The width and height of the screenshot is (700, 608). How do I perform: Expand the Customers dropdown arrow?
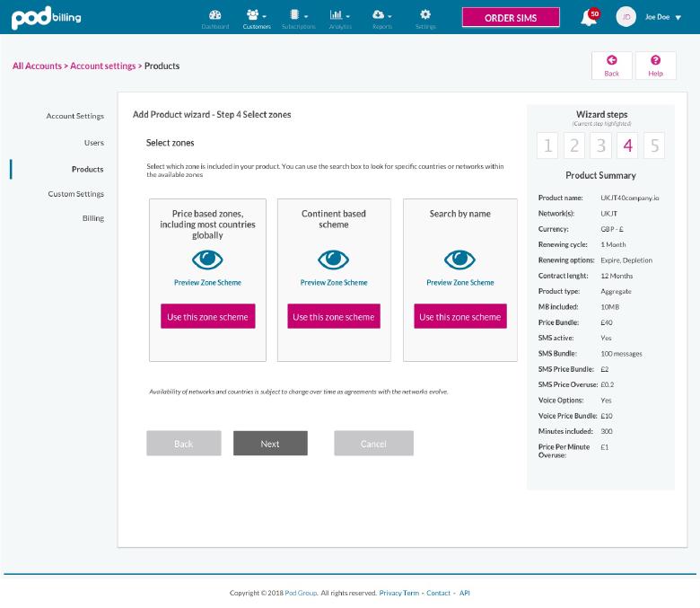point(264,16)
